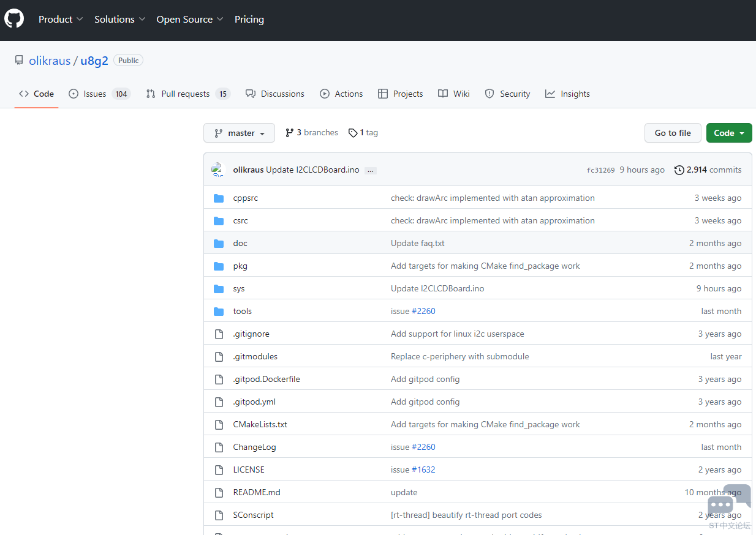The image size is (756, 535).
Task: Click the sys folder icon
Action: click(x=219, y=288)
